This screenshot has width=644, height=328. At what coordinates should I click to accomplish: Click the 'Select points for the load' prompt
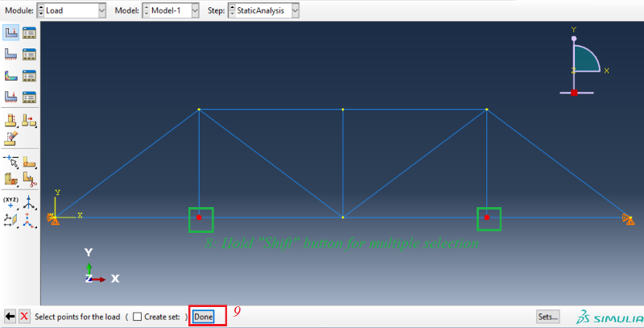click(x=77, y=317)
